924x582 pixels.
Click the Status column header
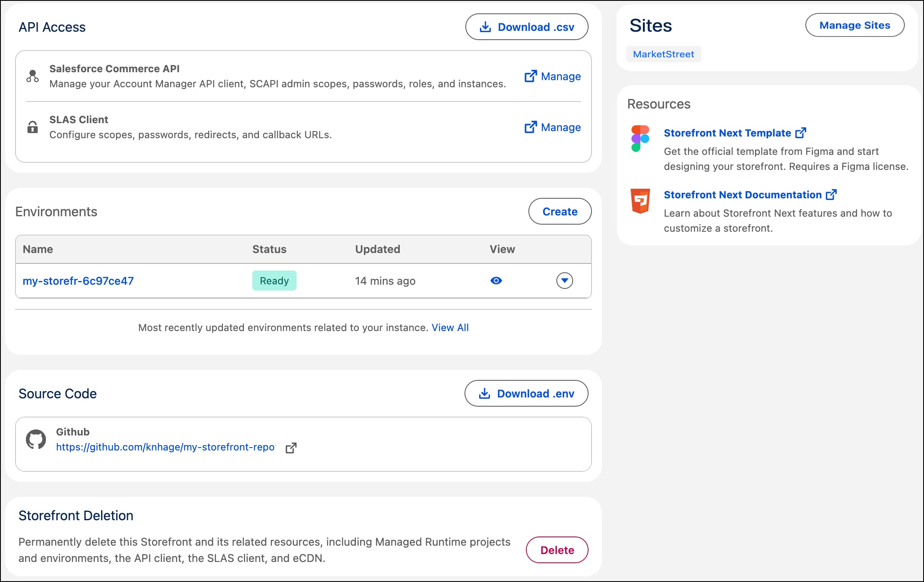pyautogui.click(x=269, y=249)
